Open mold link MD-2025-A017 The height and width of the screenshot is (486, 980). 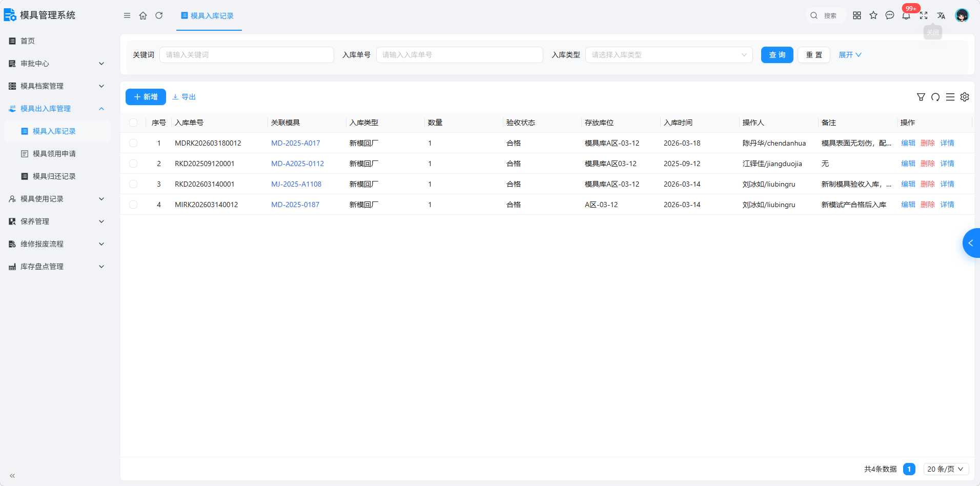tap(295, 143)
